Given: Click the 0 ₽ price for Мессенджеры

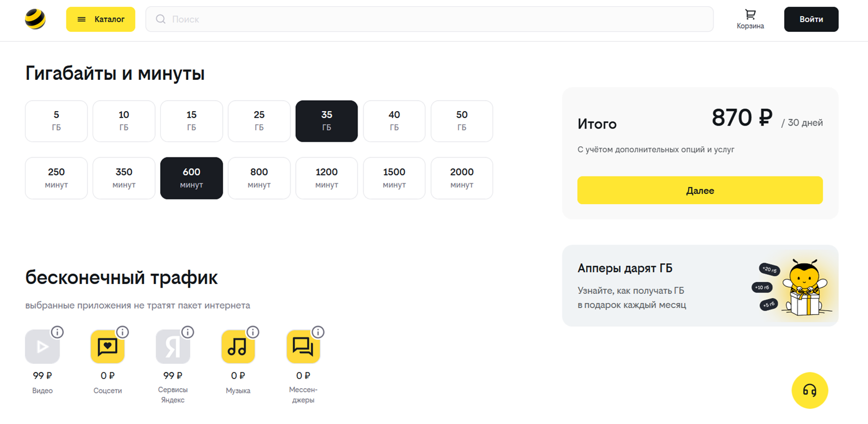Looking at the screenshot, I should pos(303,376).
